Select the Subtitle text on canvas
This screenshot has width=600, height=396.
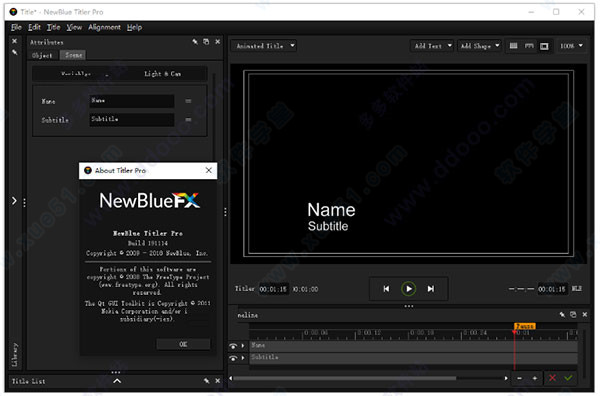click(328, 226)
